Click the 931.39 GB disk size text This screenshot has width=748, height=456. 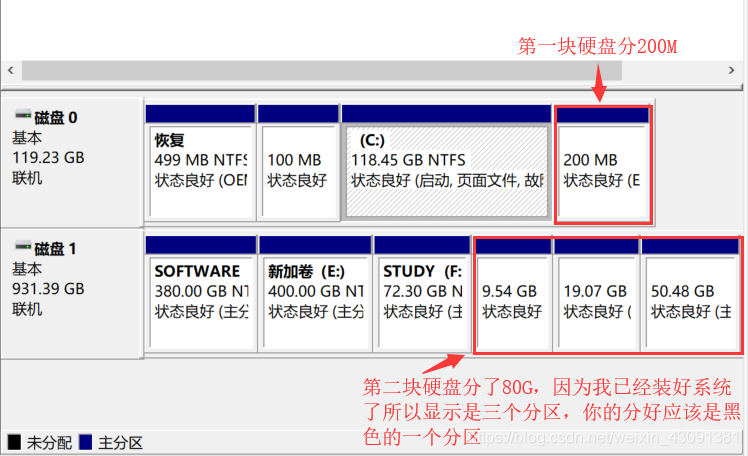[48, 289]
